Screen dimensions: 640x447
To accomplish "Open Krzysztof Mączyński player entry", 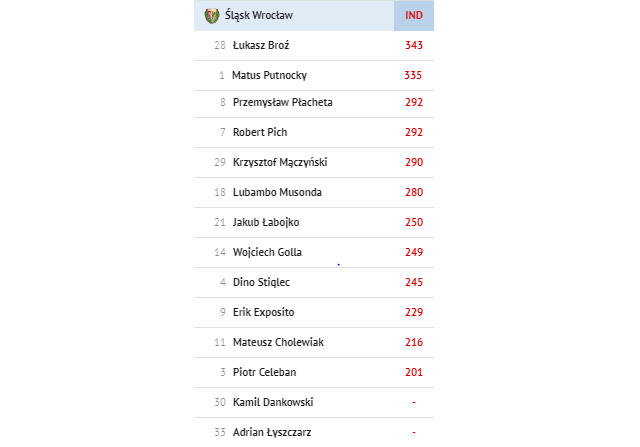I will [280, 162].
